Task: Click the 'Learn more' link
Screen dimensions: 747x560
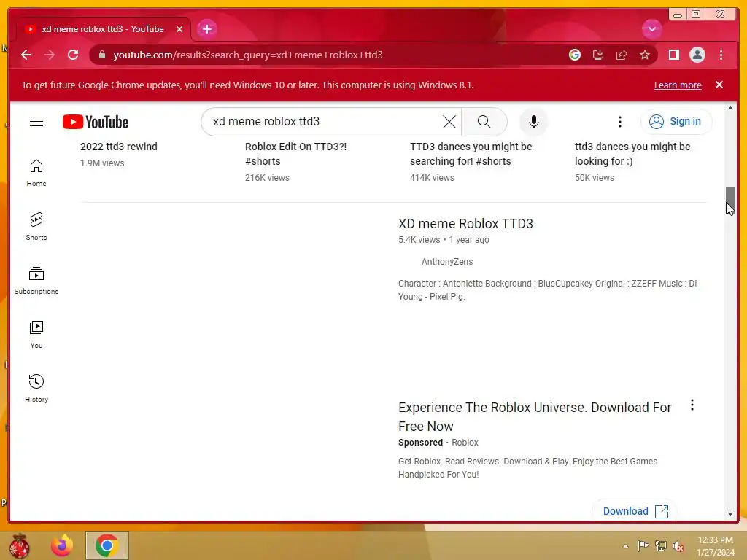Action: point(678,85)
